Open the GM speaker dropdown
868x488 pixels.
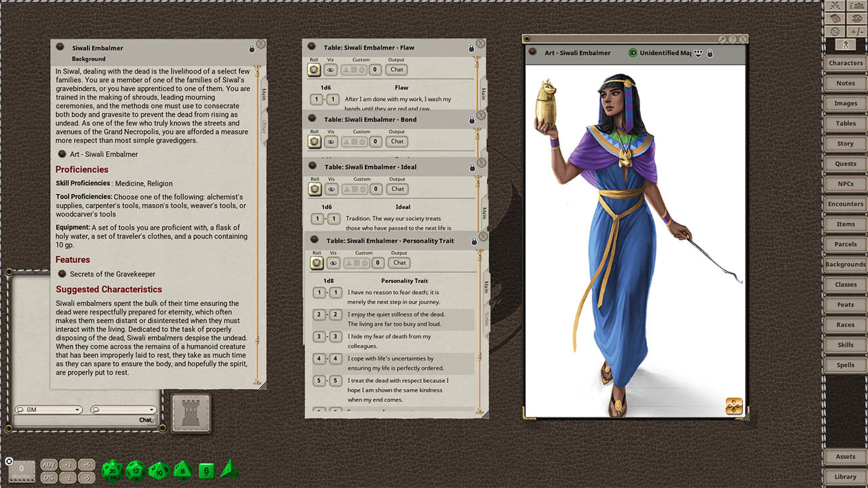[x=47, y=409]
